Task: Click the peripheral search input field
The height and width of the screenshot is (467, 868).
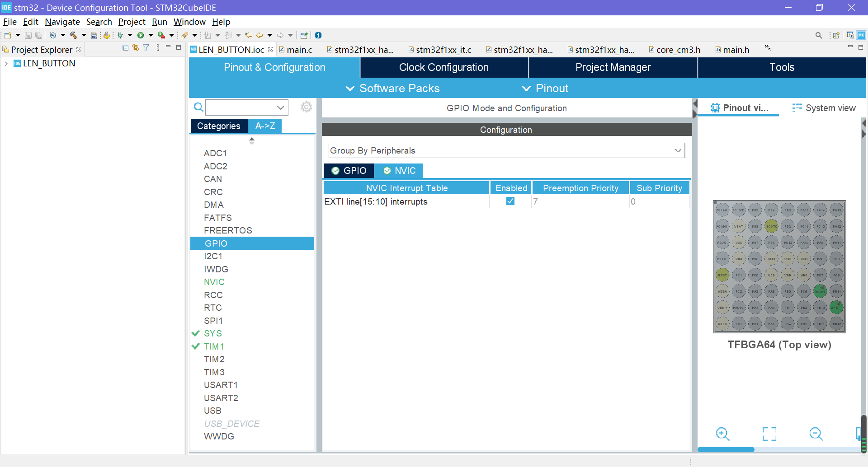Action: click(x=241, y=107)
